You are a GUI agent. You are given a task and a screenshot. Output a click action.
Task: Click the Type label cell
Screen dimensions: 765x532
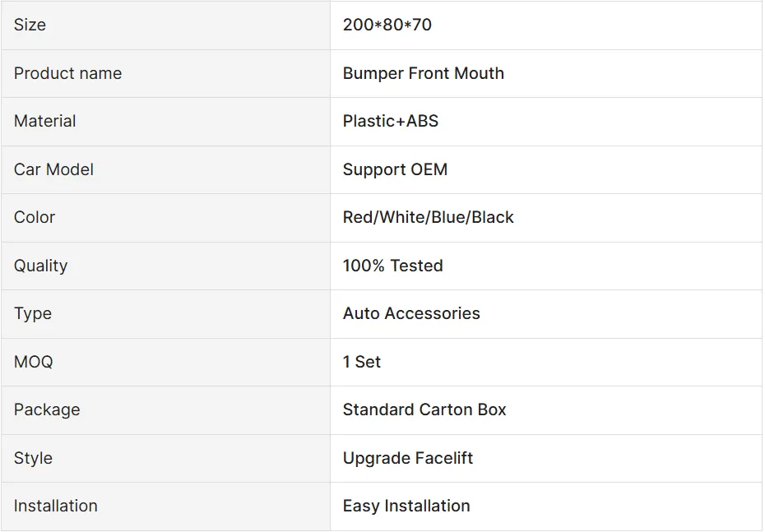tap(33, 313)
